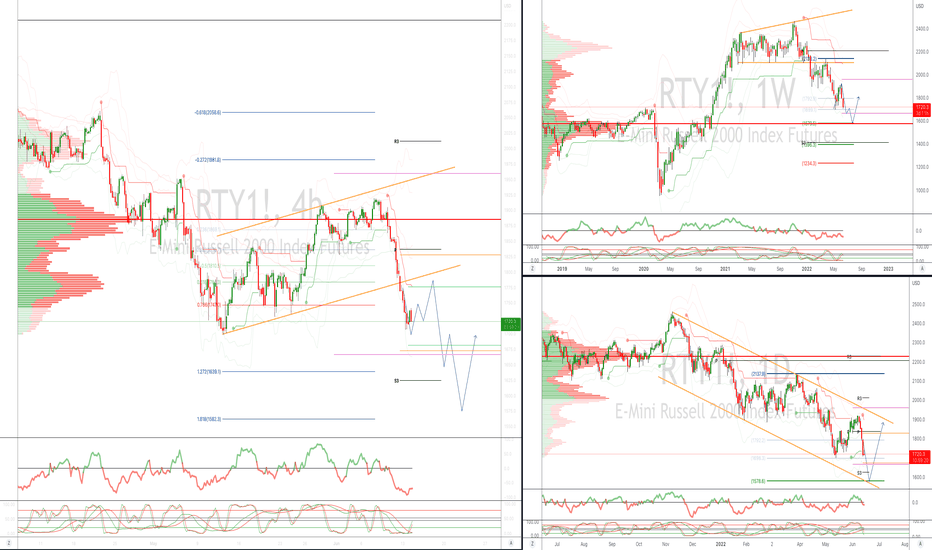Viewport: 932px width, 550px height.
Task: Select the red 1720.3 price label on 1W chart
Action: point(922,109)
